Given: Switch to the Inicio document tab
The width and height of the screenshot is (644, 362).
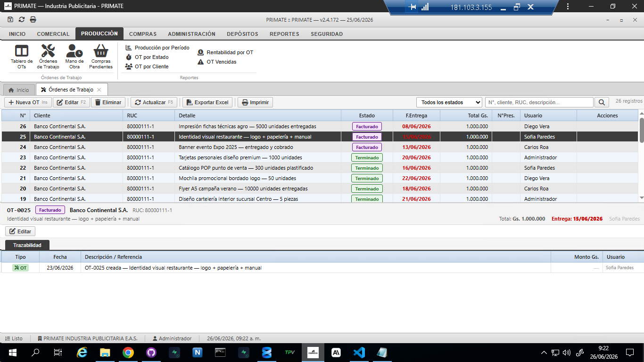Looking at the screenshot, I should coord(19,90).
